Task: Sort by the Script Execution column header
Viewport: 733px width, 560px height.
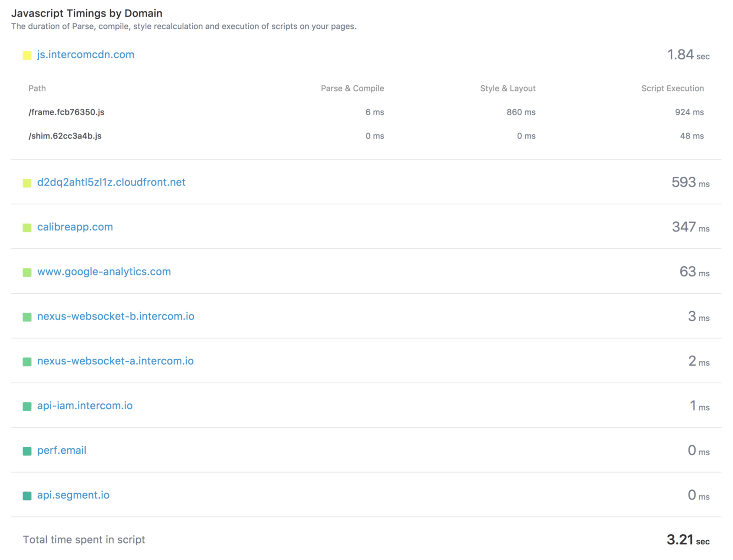Action: [673, 88]
